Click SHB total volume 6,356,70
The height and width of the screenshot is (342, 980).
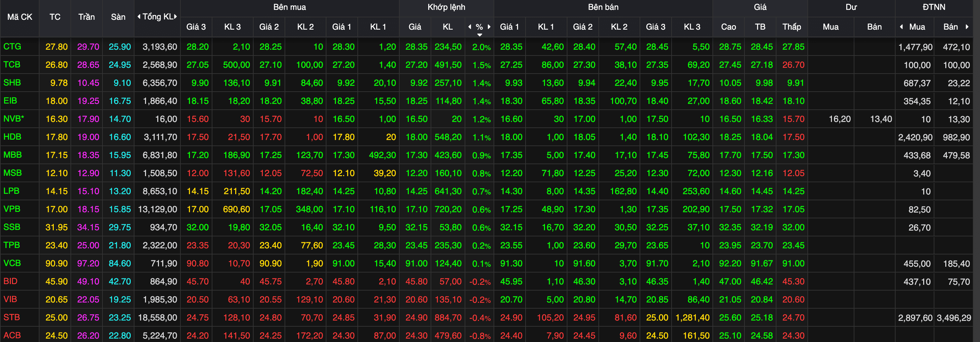click(x=160, y=83)
